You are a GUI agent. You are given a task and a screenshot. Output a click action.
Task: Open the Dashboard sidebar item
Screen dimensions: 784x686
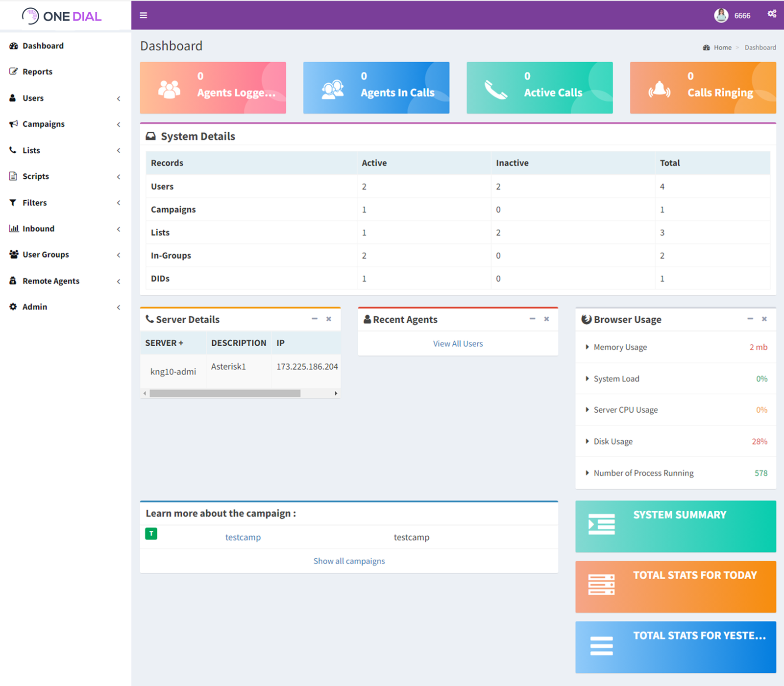pos(14,46)
